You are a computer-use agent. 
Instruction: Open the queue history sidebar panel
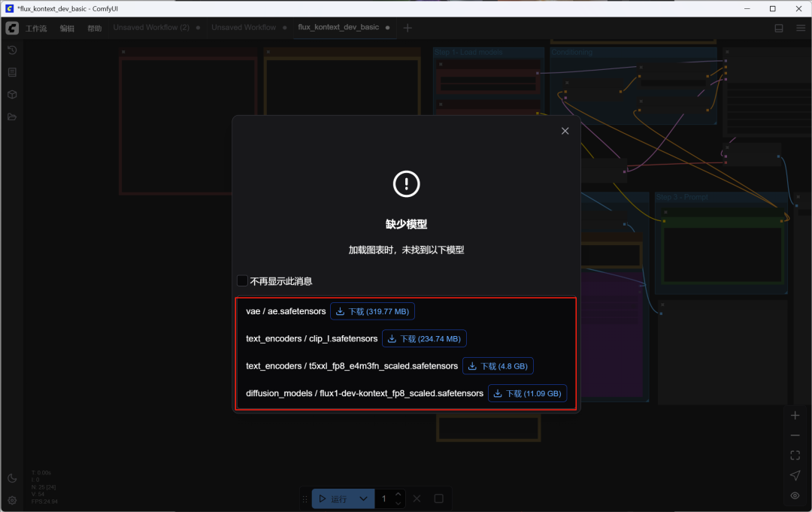[x=12, y=50]
